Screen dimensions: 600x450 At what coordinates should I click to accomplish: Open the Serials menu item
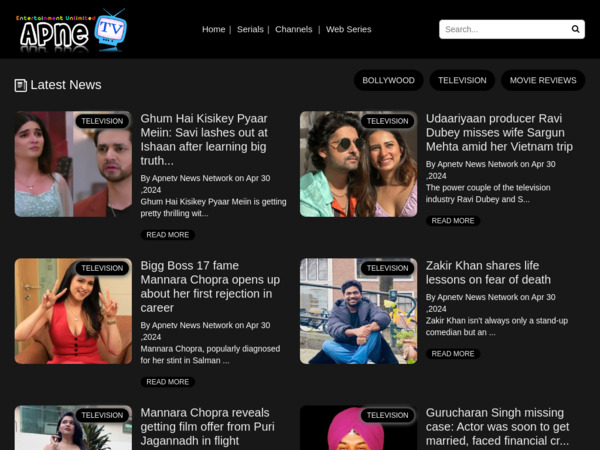(250, 29)
